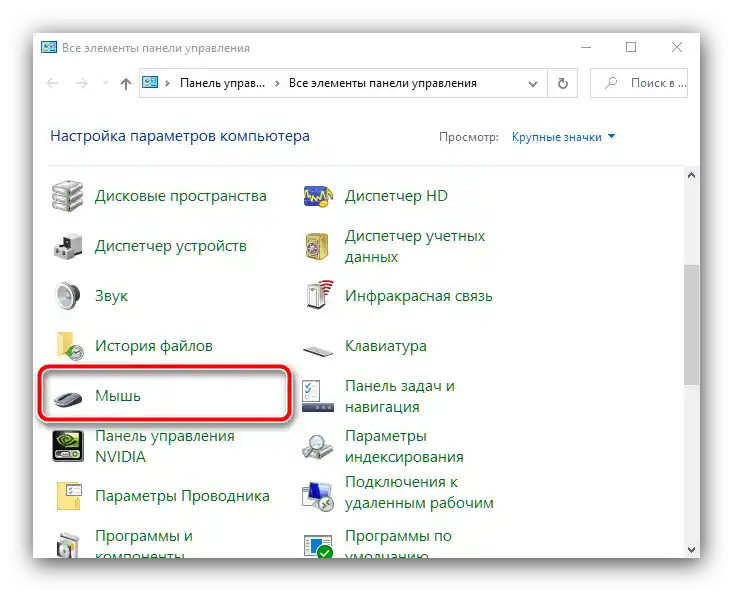Open the NVIDIA control panel icon
The height and width of the screenshot is (591, 733).
tap(68, 446)
